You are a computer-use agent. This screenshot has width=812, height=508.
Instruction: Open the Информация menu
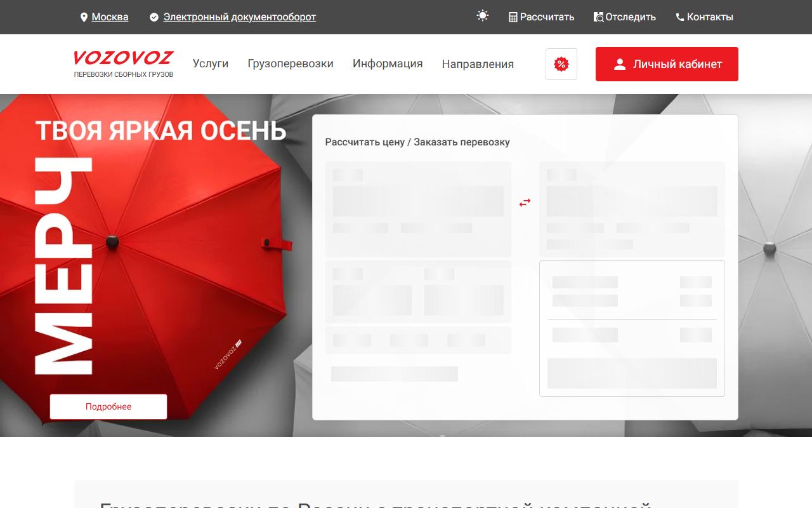(x=388, y=63)
